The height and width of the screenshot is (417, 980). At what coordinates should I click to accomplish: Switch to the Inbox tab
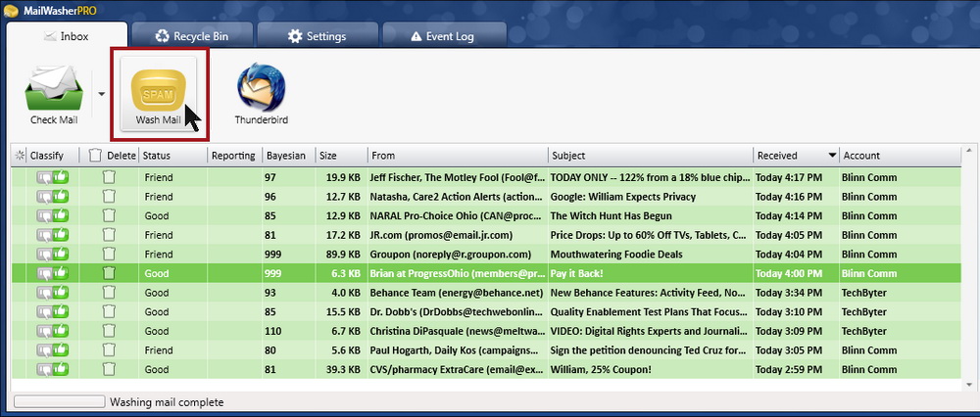click(67, 36)
